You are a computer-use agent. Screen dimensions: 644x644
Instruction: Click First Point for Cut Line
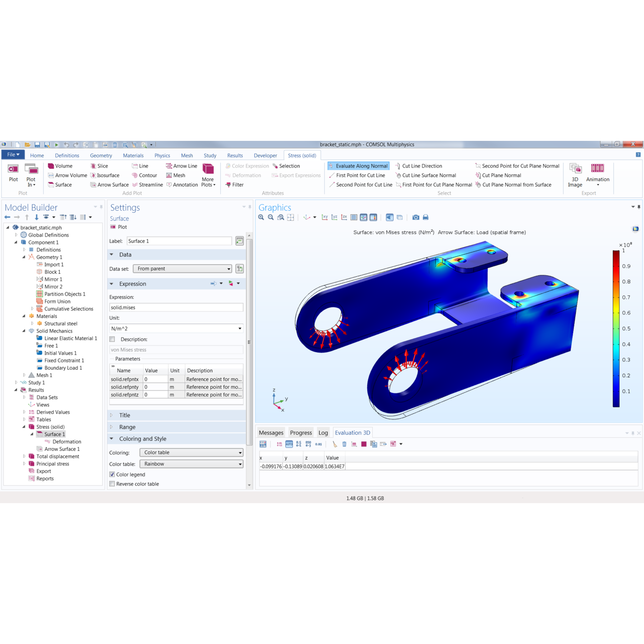360,175
